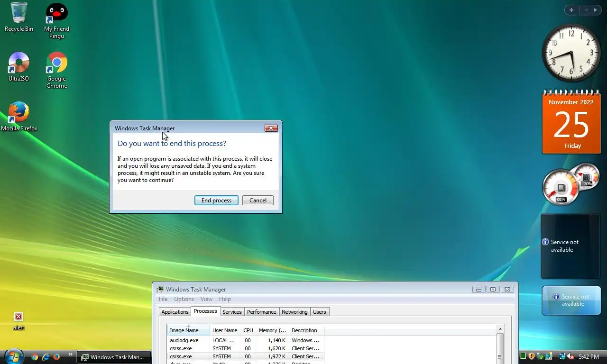Image resolution: width=607 pixels, height=364 pixels.
Task: Launch Chrome from the Quick Launch bar
Action: pyautogui.click(x=35, y=357)
